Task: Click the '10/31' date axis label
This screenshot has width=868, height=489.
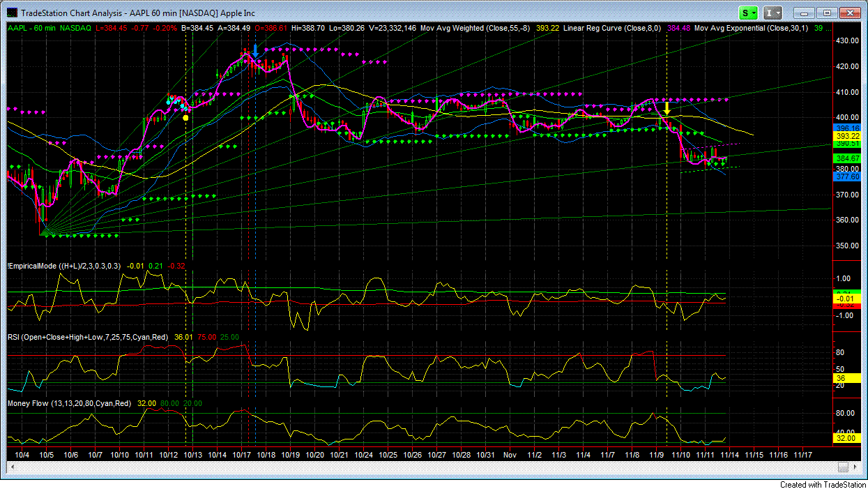Action: [x=486, y=454]
